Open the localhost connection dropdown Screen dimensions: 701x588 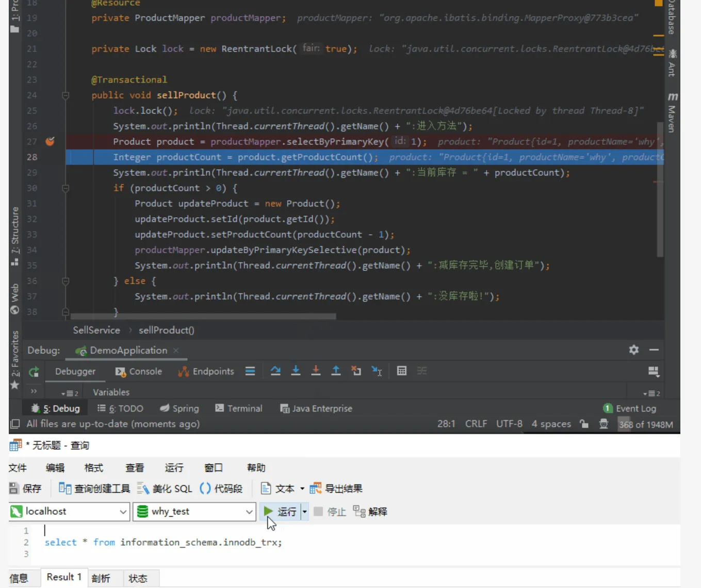tap(123, 512)
